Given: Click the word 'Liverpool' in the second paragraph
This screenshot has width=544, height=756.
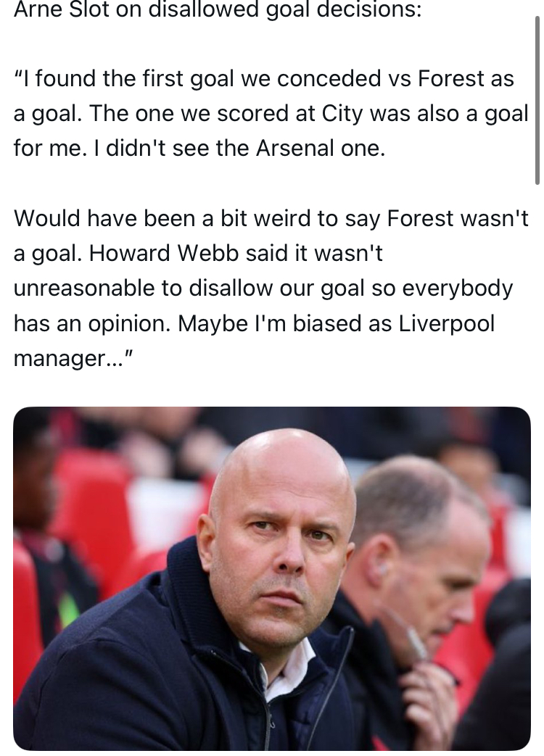Looking at the screenshot, I should click(x=446, y=323).
